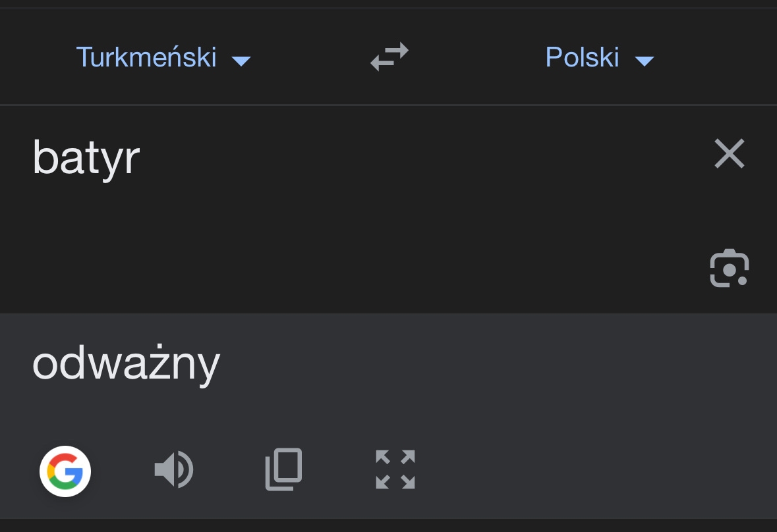Click the translated word "odważny"

tap(126, 363)
